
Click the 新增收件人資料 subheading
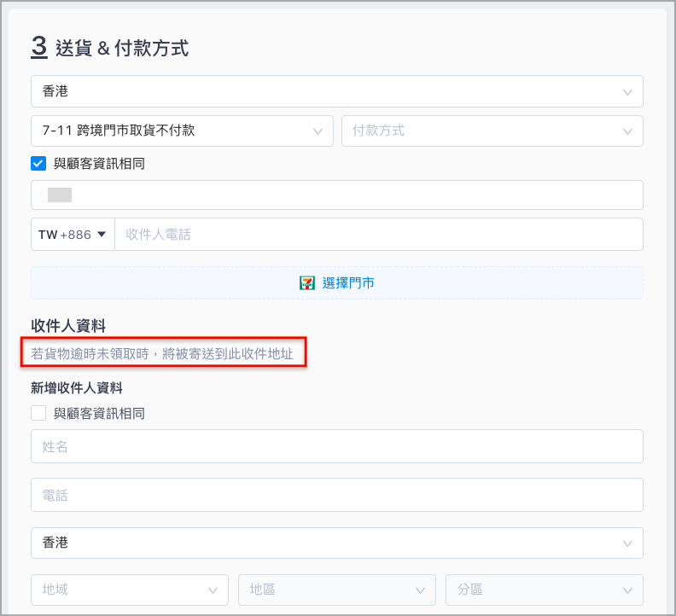(x=76, y=388)
